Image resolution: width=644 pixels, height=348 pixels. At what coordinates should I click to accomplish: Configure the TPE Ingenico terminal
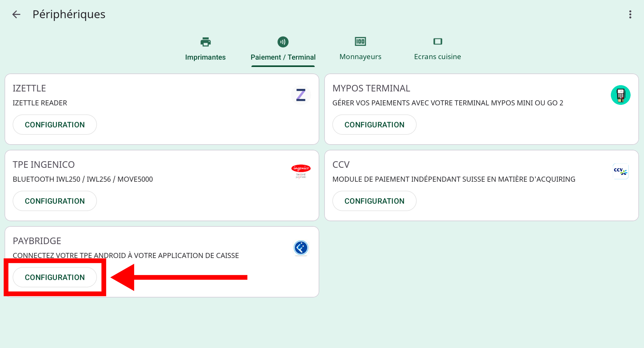(54, 201)
